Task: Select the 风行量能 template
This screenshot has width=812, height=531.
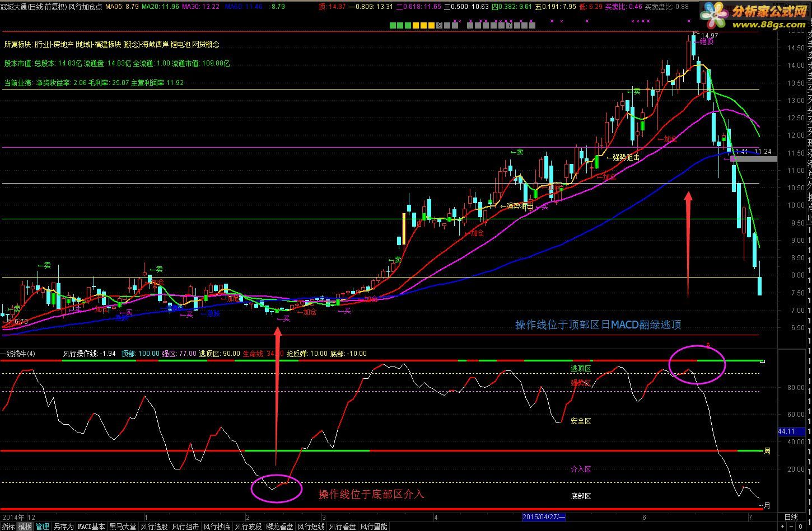Action: coord(374,527)
